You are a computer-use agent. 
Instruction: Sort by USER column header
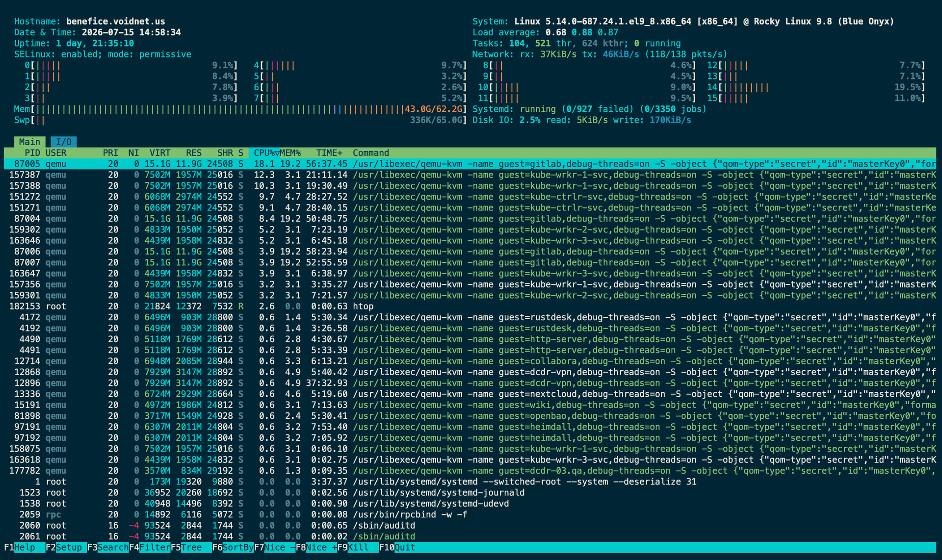point(56,153)
